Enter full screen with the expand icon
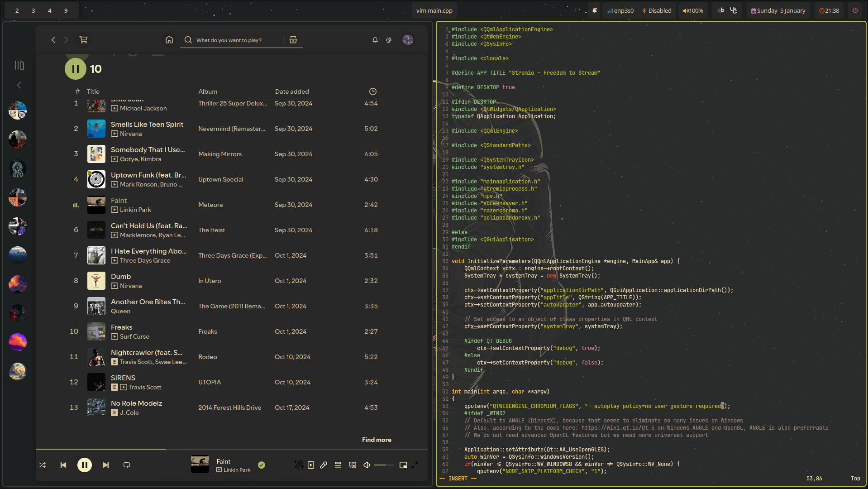This screenshot has width=868, height=489. (415, 465)
